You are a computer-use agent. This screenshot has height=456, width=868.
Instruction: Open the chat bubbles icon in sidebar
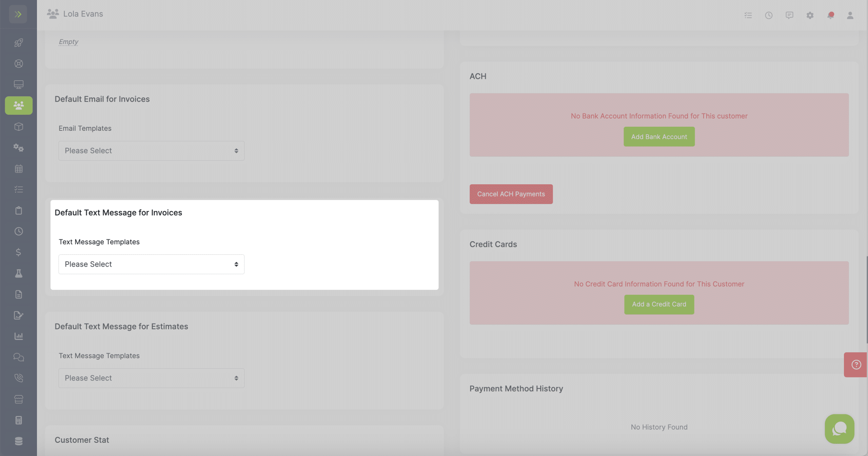[x=19, y=357]
